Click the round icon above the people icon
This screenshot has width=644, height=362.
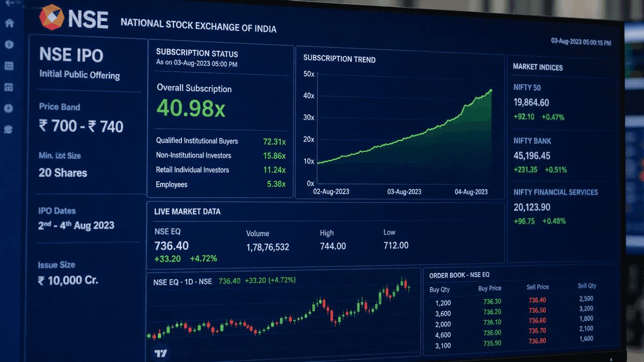[x=9, y=108]
